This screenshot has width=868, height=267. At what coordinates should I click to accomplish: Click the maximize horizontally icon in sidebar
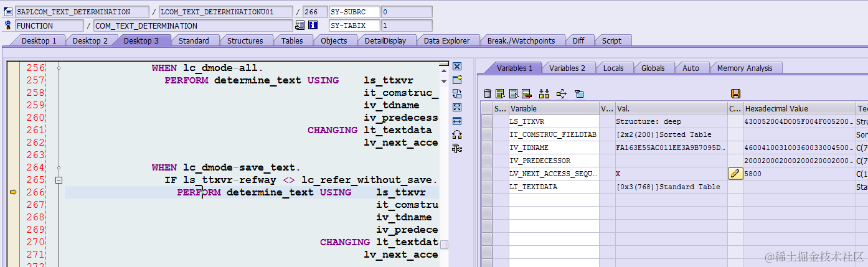pyautogui.click(x=456, y=121)
